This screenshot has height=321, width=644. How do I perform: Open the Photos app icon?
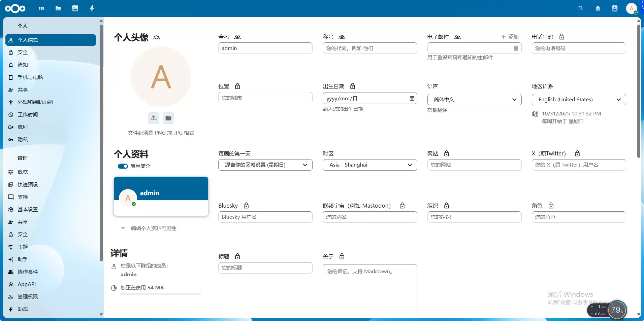75,8
